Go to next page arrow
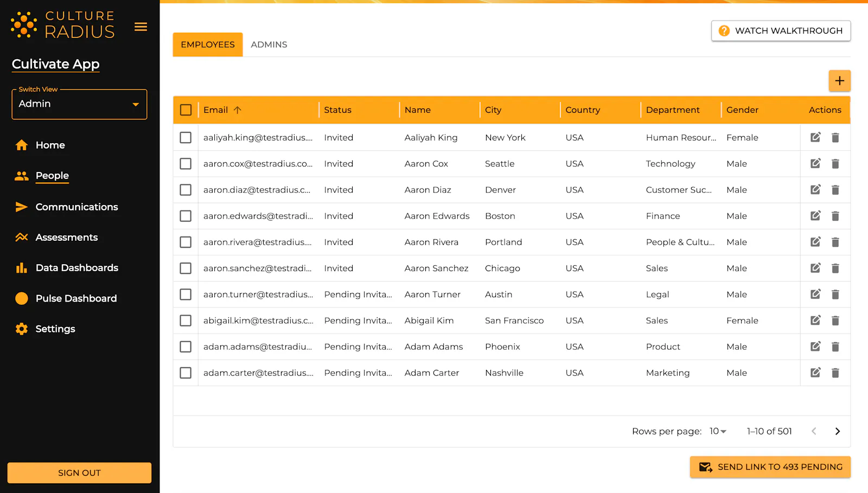Screen dimensions: 868x493 (837, 431)
